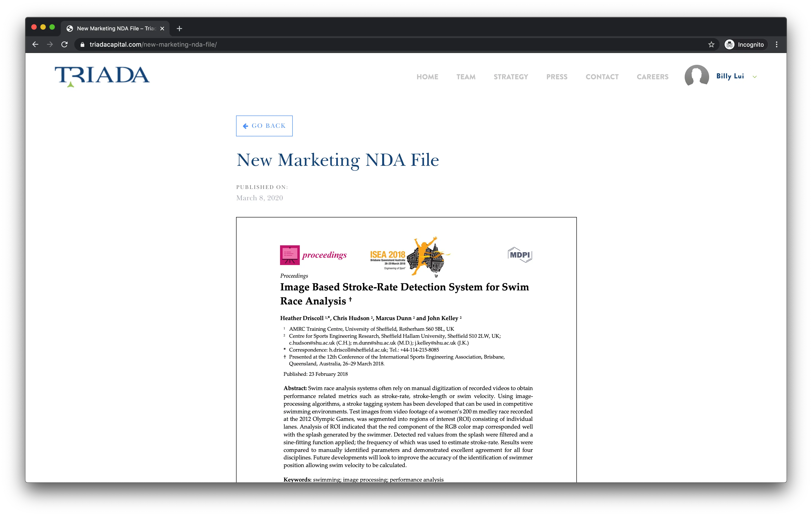
Task: Select the New Marketing NDA File tab
Action: click(x=115, y=29)
